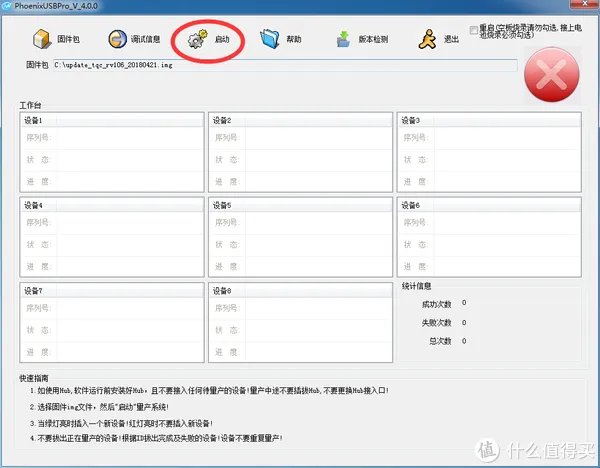
Task: Click the 启动 start button label
Action: (222, 39)
